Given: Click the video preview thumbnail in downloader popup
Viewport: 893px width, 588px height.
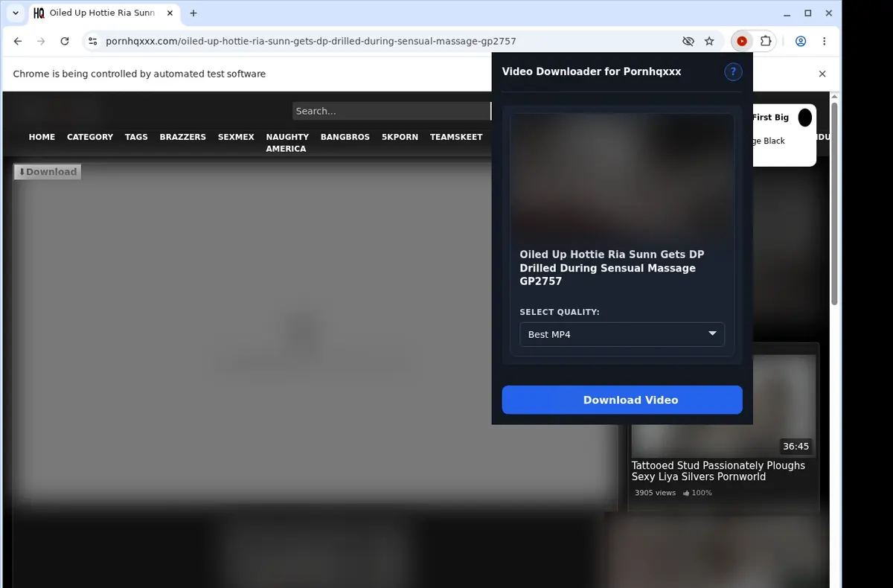Looking at the screenshot, I should [622, 176].
